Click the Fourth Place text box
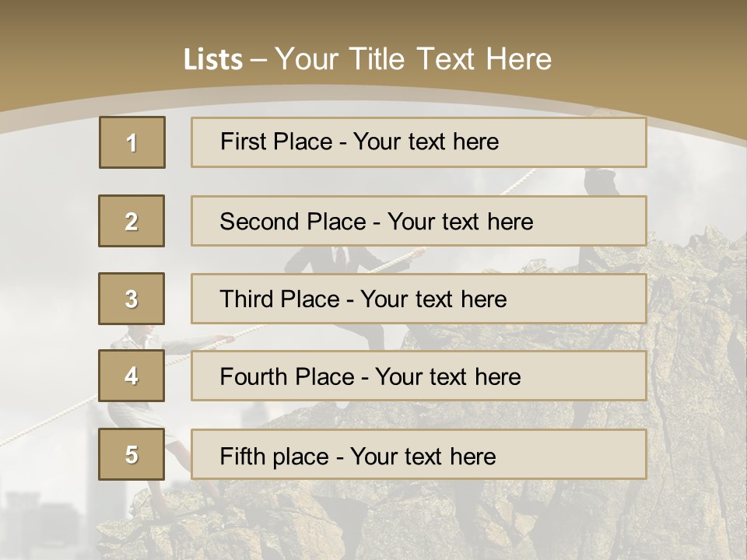This screenshot has width=747, height=560. click(419, 376)
